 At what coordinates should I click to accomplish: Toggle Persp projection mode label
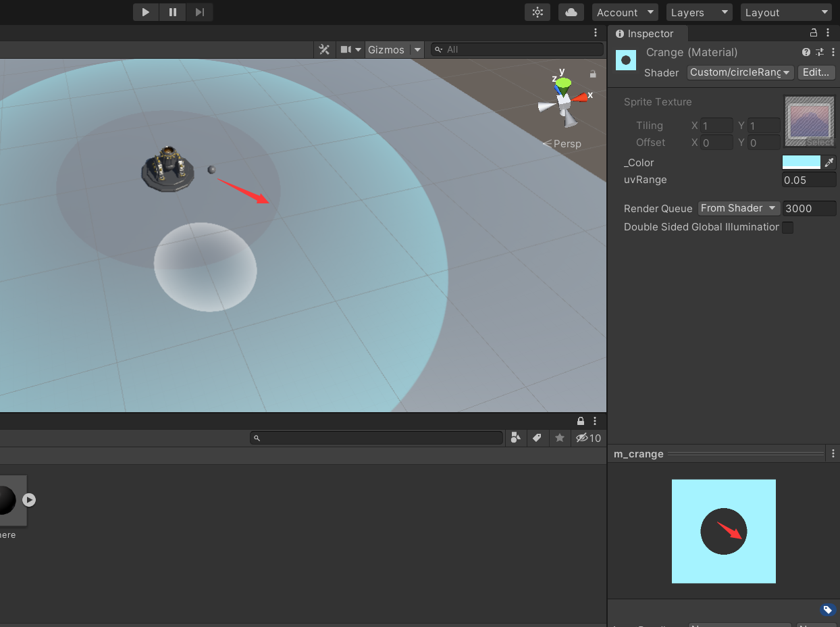[562, 144]
